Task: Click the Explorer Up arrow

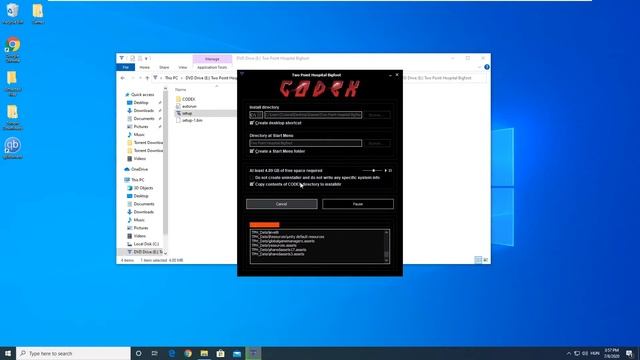Action: [x=147, y=78]
